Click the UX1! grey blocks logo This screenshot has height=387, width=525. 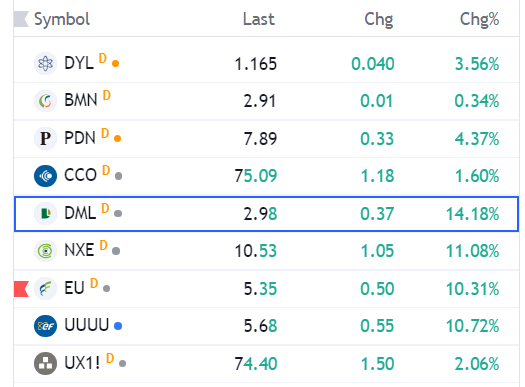point(45,363)
